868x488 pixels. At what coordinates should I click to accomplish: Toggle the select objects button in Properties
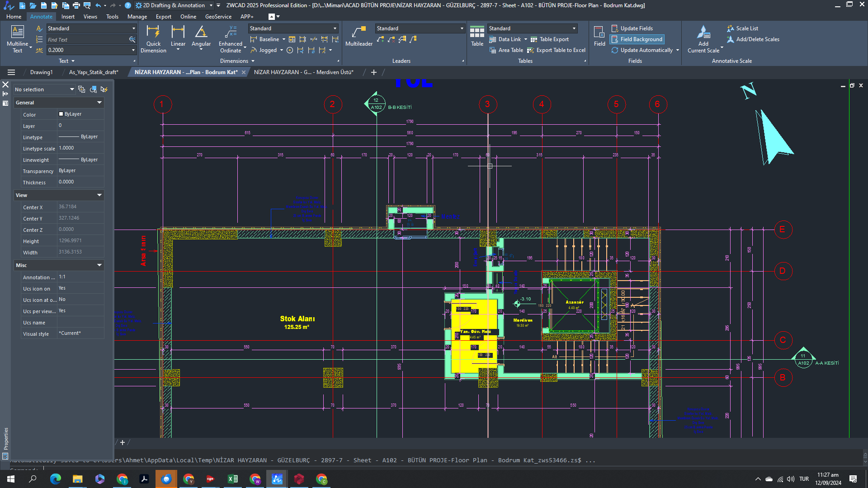(x=93, y=89)
